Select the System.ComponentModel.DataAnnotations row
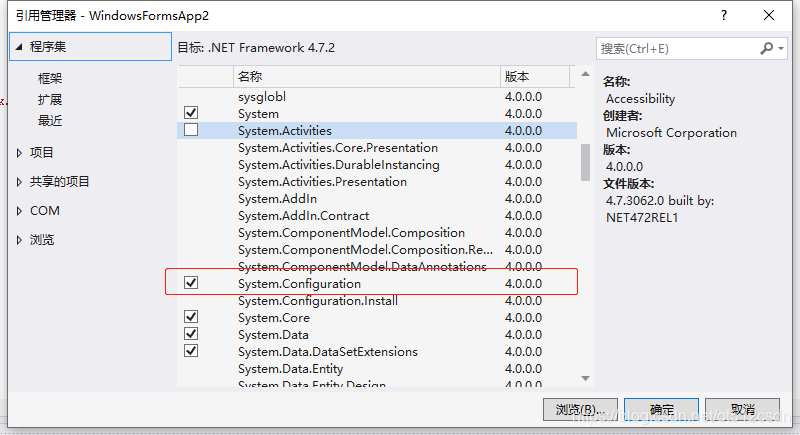Screen dimensions: 800x435 point(377,266)
